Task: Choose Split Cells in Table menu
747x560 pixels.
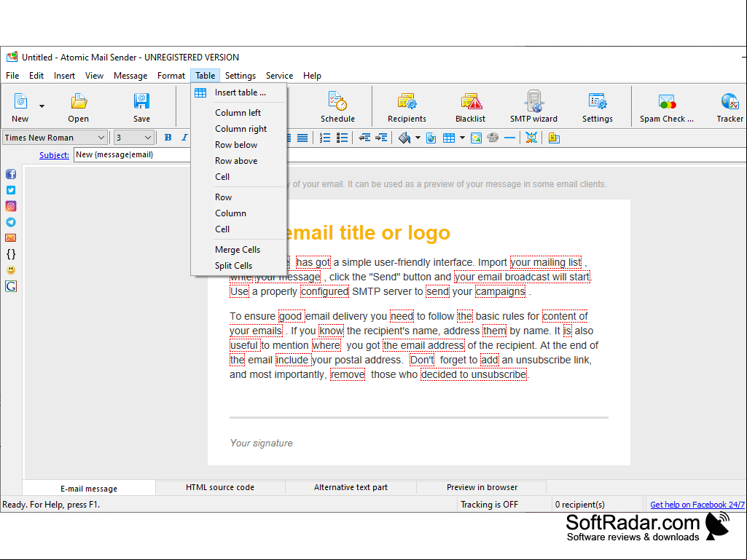Action: tap(239, 266)
